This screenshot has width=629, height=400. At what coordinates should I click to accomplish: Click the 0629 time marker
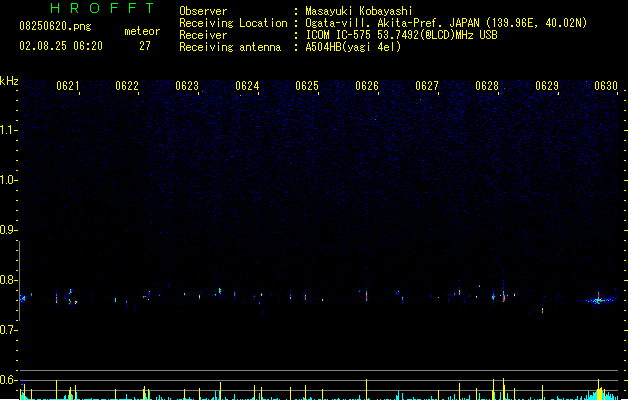pos(547,86)
